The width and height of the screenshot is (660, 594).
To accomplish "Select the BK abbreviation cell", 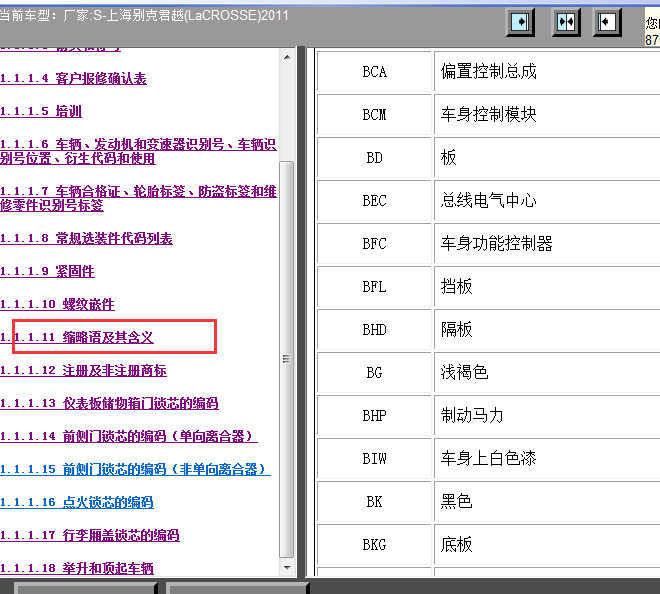I will pos(375,502).
